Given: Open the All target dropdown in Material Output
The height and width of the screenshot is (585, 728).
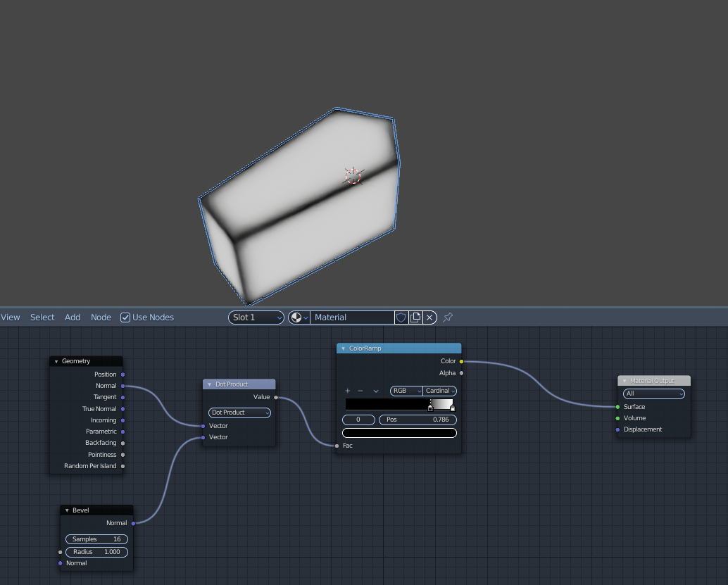Looking at the screenshot, I should point(653,394).
